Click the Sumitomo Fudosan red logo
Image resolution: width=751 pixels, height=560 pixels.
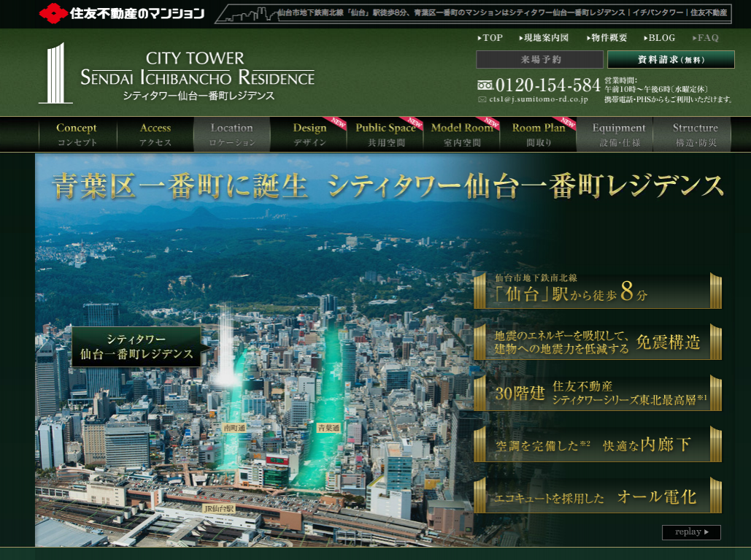point(53,12)
